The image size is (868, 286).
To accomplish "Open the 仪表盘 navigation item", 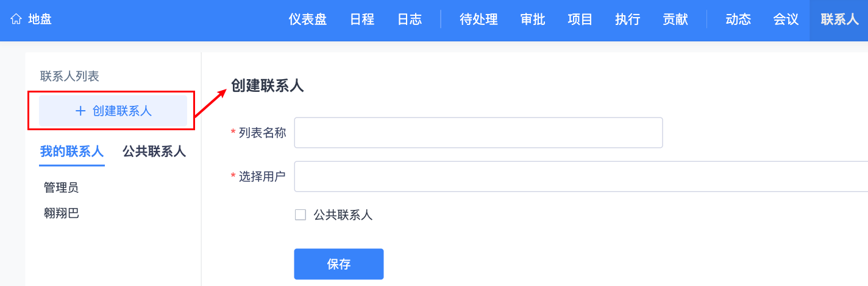I will (x=308, y=19).
